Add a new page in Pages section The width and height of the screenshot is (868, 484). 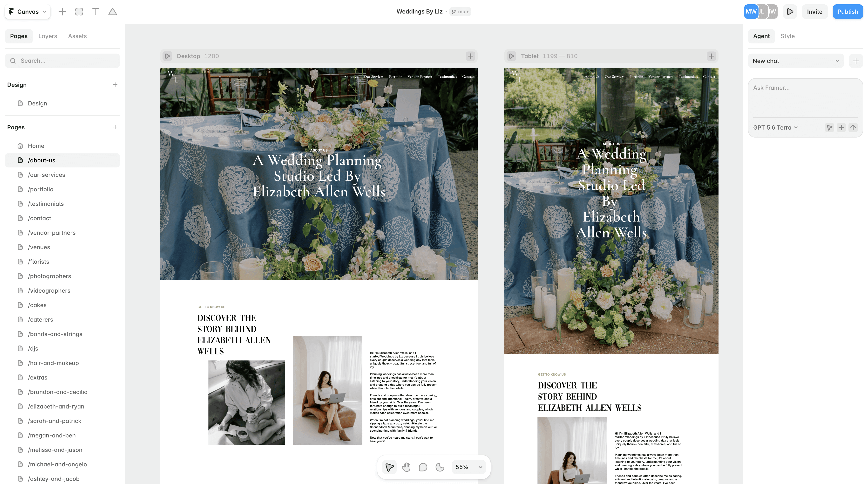(x=115, y=127)
